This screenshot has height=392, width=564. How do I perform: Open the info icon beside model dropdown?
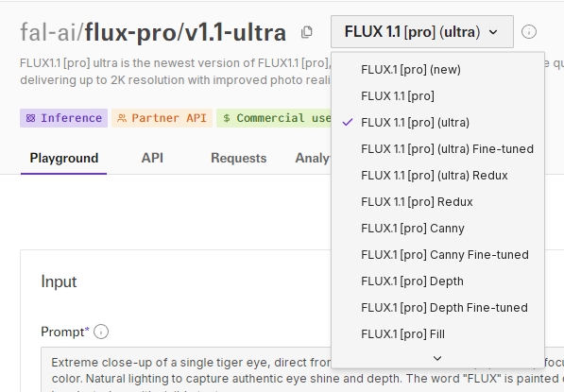tap(528, 32)
